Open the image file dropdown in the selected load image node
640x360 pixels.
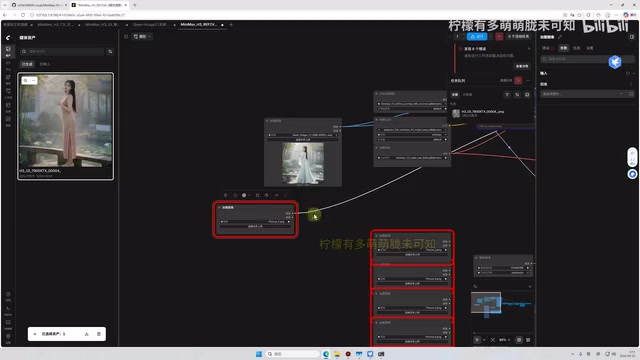255,222
